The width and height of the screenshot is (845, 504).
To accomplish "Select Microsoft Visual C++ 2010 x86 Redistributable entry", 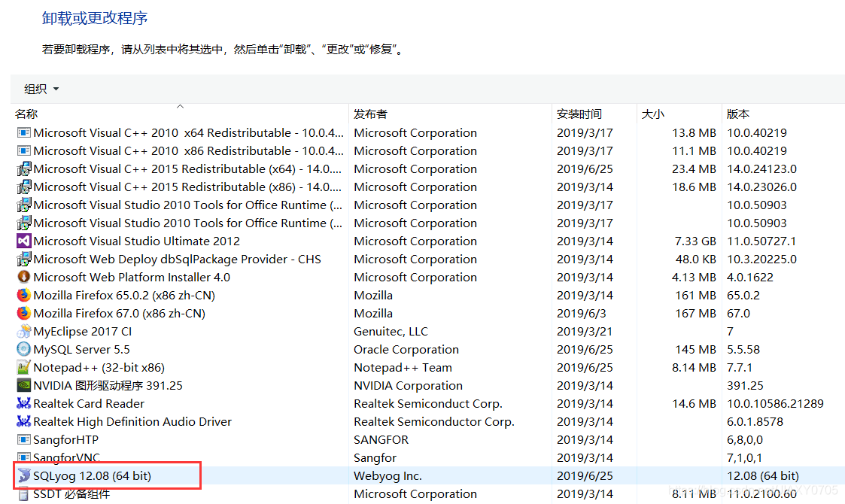I will (188, 151).
